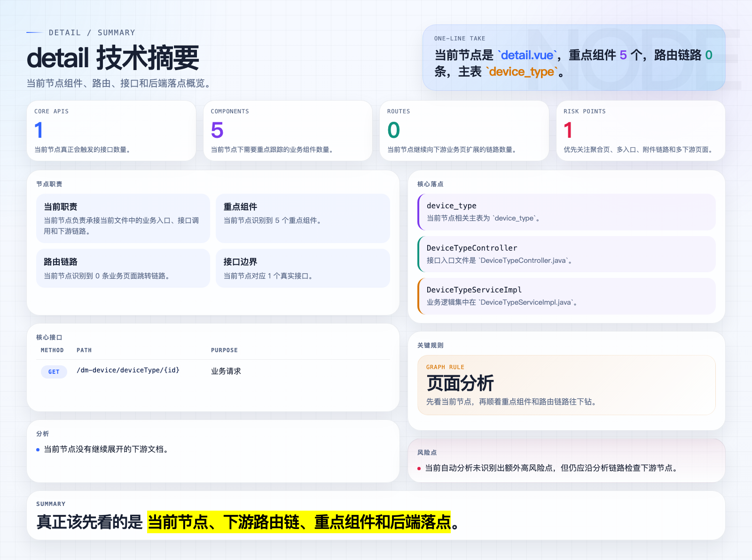Click the 分析 bullet about 下游文档
This screenshot has height=560, width=752.
[x=106, y=449]
